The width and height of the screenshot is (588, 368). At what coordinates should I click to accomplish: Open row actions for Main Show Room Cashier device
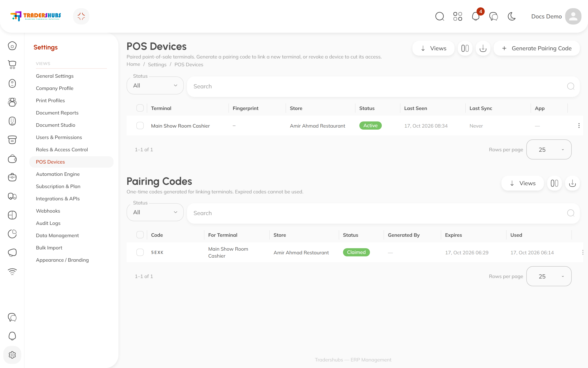tap(579, 126)
